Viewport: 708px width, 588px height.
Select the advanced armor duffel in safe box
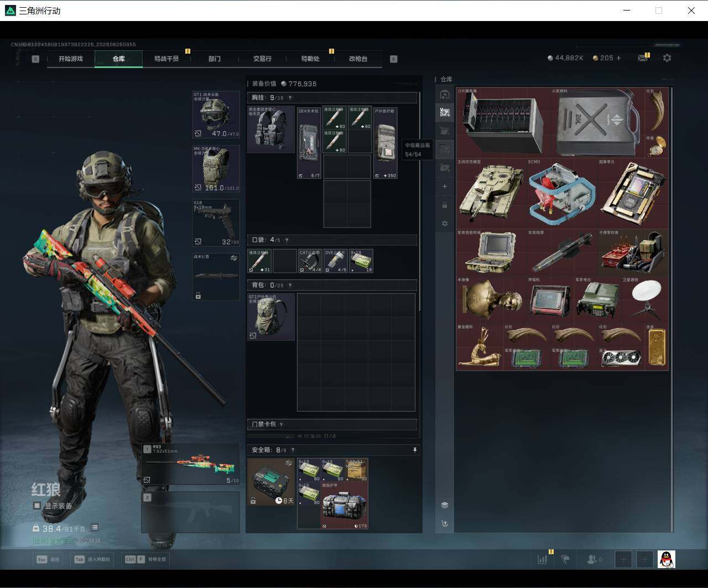pyautogui.click(x=345, y=505)
